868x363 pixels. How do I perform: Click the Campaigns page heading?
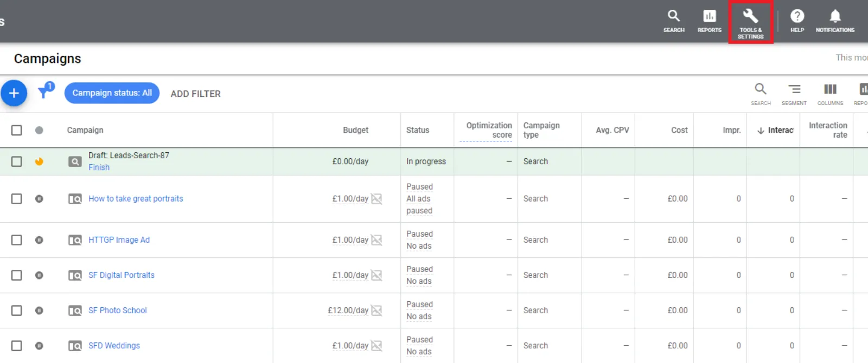47,59
